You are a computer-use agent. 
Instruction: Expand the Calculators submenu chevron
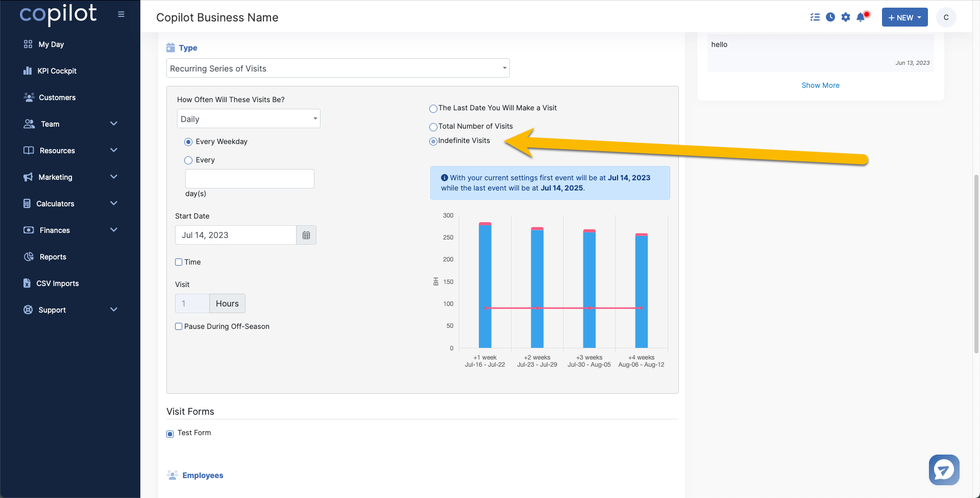tap(114, 203)
